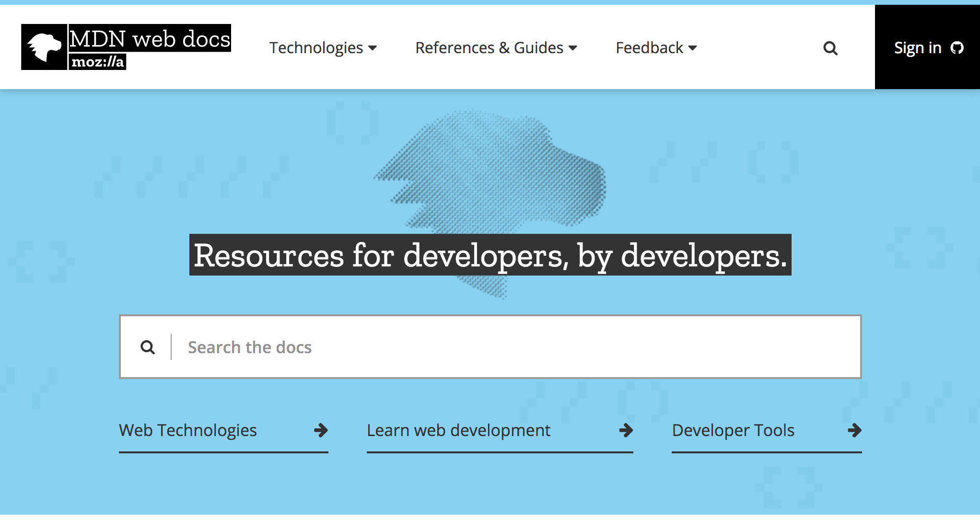Click the magnifier icon inside the search box

148,347
